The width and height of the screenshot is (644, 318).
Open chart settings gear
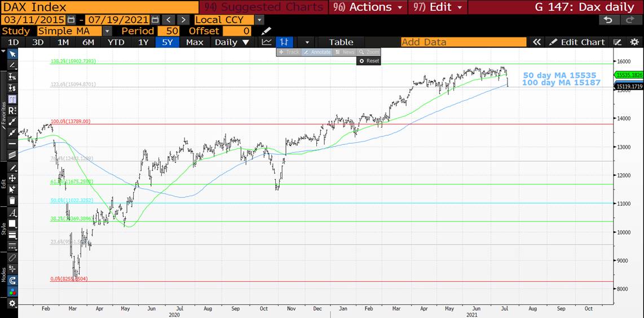tap(634, 42)
